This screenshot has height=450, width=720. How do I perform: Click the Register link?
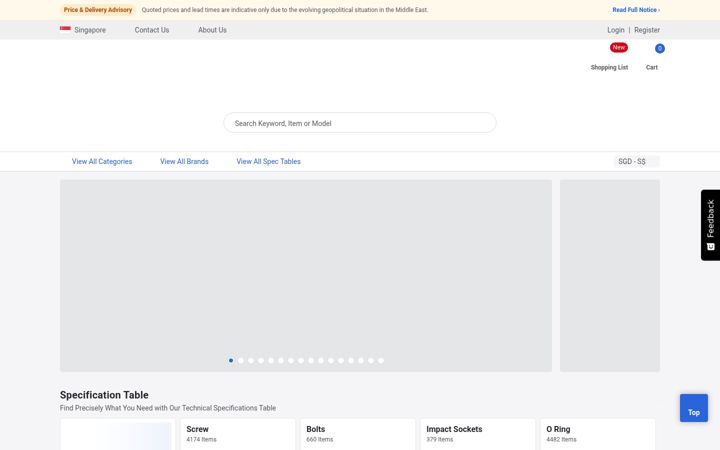[647, 30]
